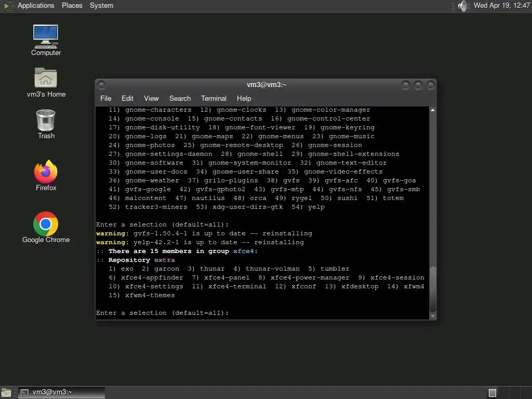Click the show desktop icon in bottom panel
Viewport: 532px width, 399px height.
(x=6, y=393)
